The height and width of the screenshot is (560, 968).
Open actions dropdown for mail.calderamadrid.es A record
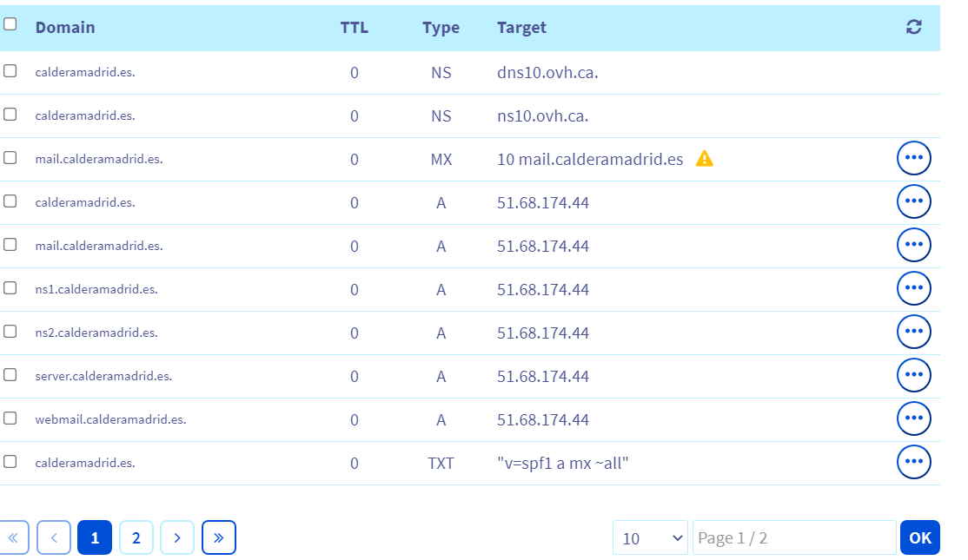pos(913,245)
